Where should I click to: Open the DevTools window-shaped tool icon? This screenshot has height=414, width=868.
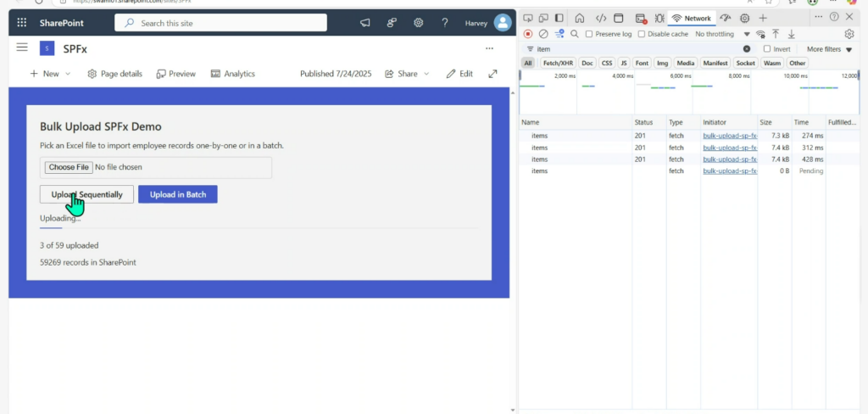click(618, 18)
